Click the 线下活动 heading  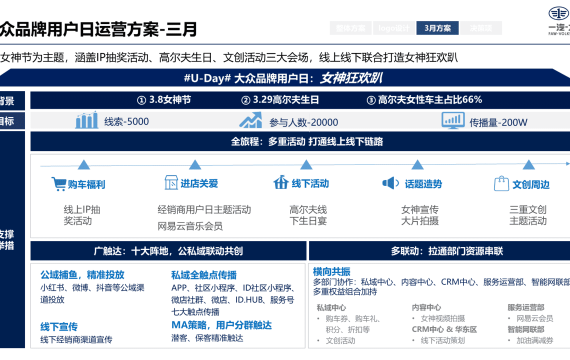click(310, 184)
